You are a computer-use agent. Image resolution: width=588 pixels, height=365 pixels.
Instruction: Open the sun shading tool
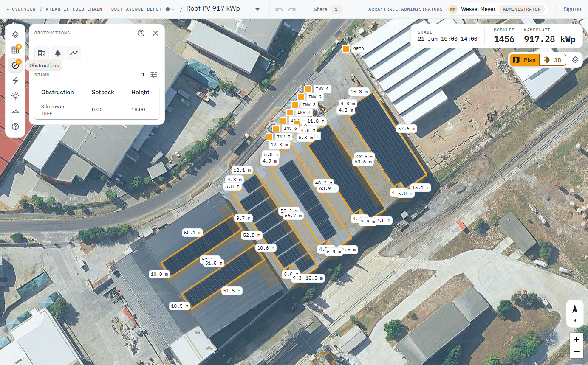pos(15,96)
